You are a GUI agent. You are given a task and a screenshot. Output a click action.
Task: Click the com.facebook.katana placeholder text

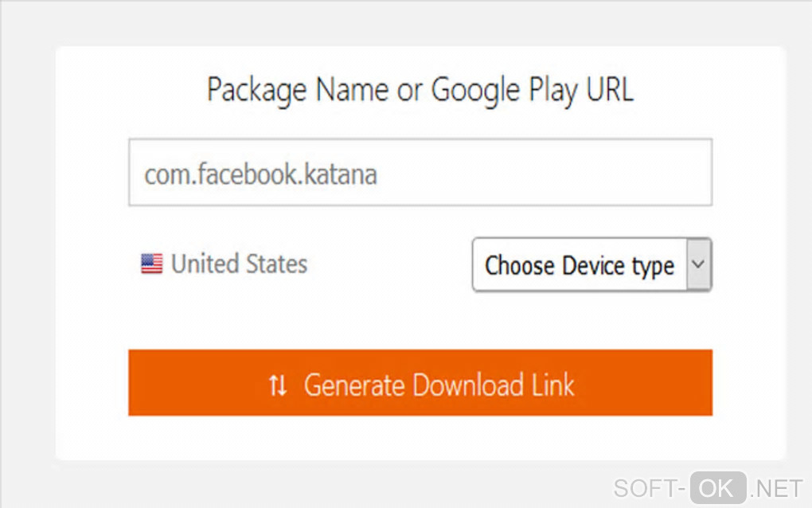coord(260,174)
